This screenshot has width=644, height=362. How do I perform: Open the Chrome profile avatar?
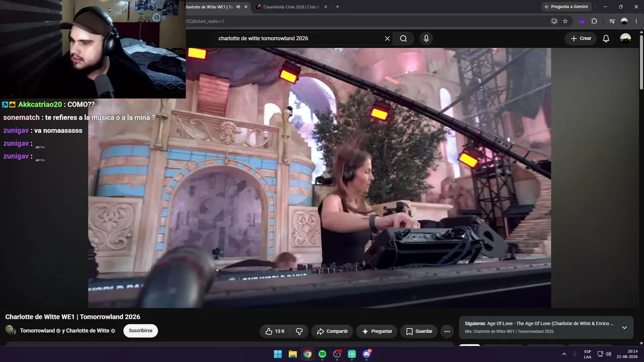point(624,21)
